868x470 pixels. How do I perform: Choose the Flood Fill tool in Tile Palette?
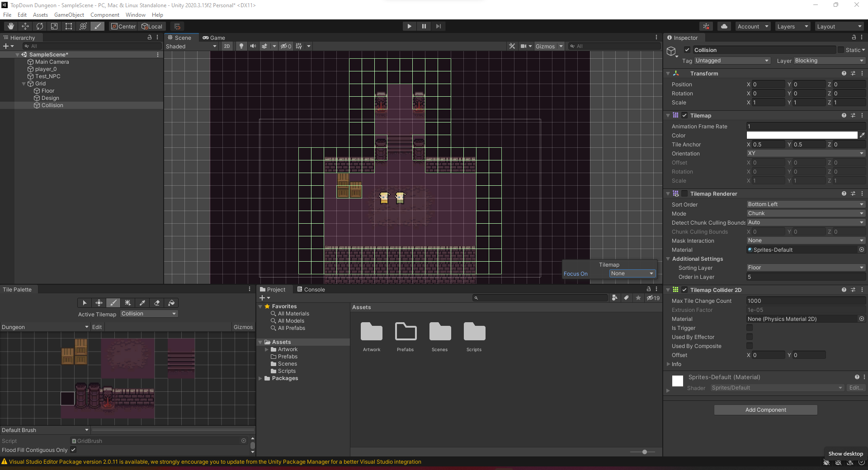[x=171, y=303]
